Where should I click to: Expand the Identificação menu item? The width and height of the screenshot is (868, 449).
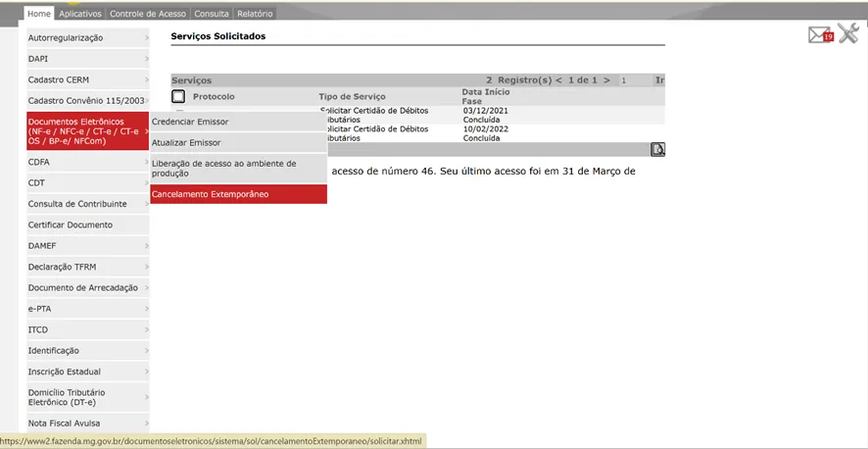point(88,350)
